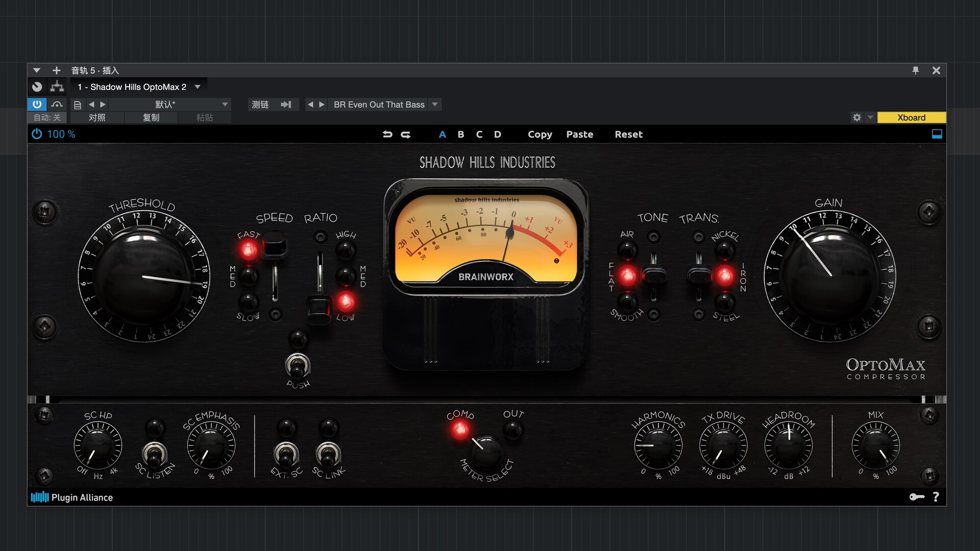This screenshot has width=980, height=551.
Task: Open the BR Even Out That Bass preset dropdown
Action: point(435,105)
